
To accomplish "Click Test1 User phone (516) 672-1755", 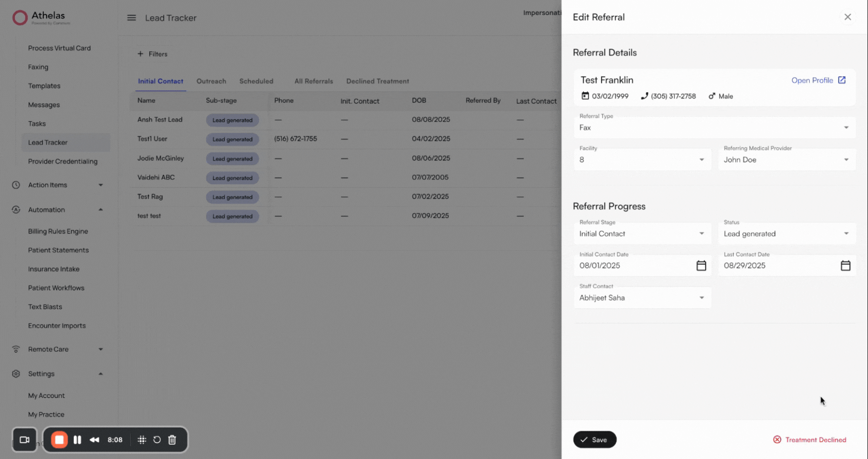I will click(x=295, y=139).
